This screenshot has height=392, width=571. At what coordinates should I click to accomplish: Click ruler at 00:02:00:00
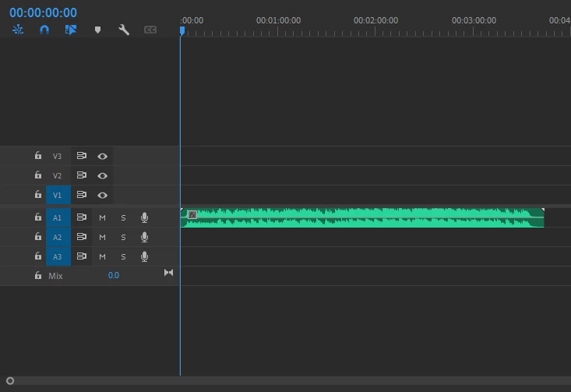[375, 20]
